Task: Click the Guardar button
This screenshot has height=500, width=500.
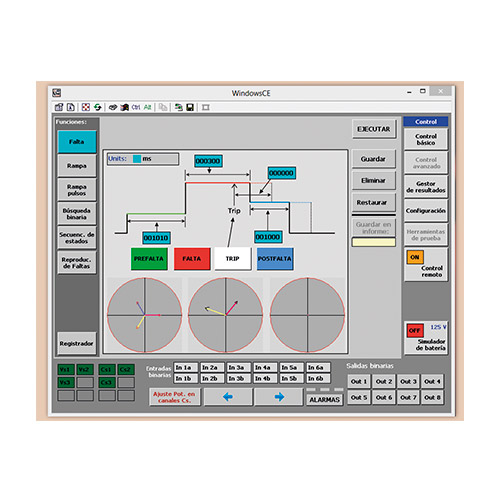Action: pyautogui.click(x=374, y=159)
